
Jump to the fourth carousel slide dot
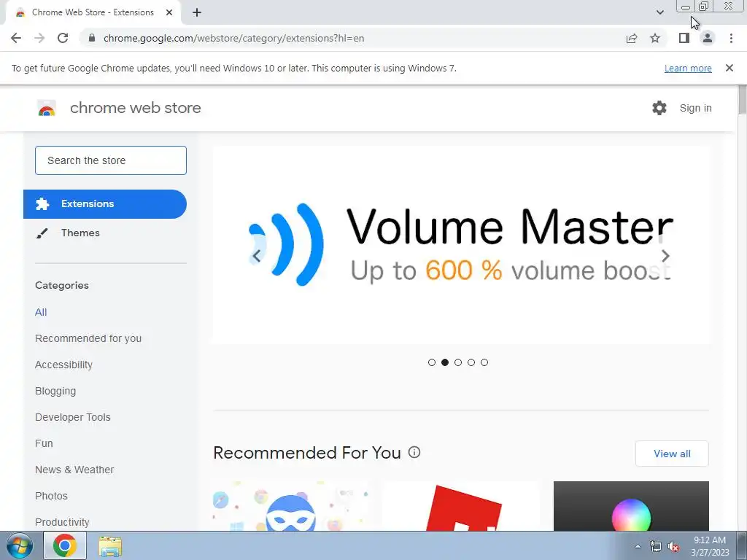coord(471,362)
